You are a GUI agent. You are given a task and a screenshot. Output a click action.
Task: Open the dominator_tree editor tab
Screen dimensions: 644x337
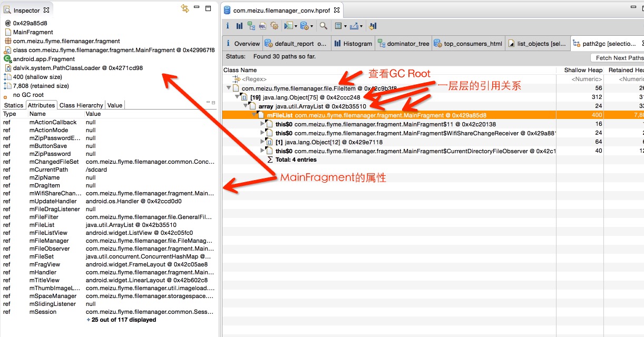(404, 44)
